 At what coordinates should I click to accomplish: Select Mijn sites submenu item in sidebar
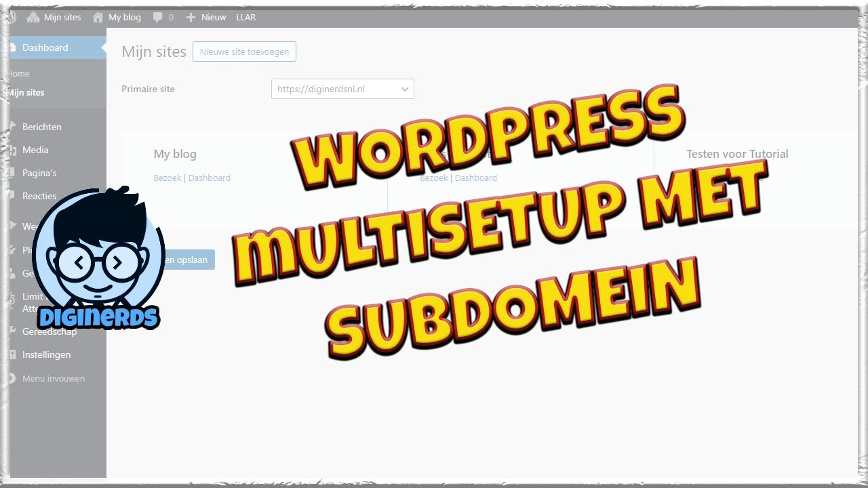pos(26,92)
